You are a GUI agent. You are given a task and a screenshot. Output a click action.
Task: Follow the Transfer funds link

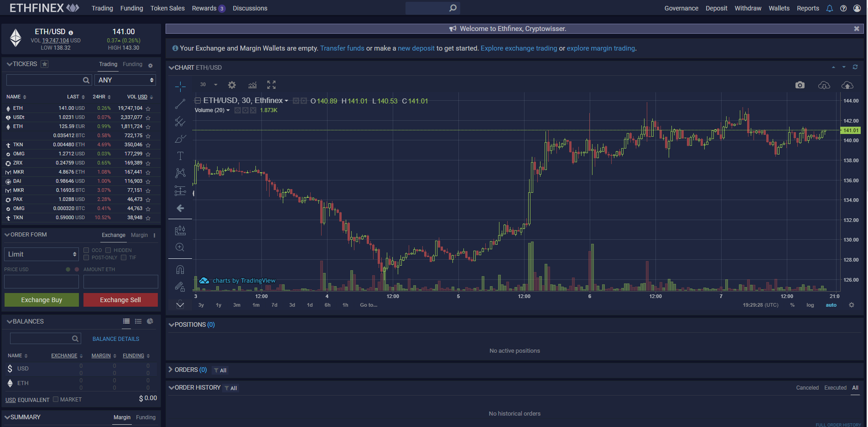tap(342, 48)
